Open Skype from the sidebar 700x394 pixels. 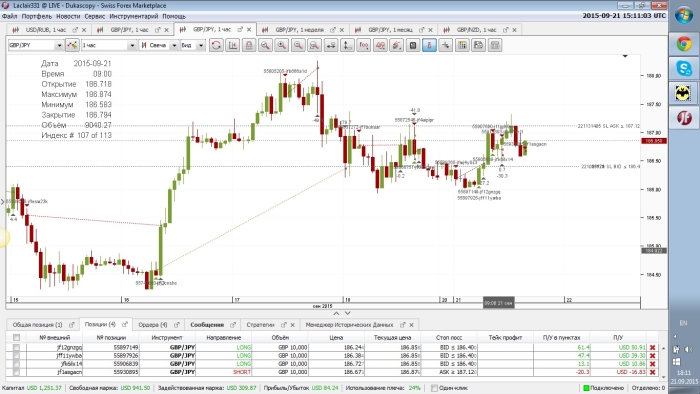pos(683,69)
